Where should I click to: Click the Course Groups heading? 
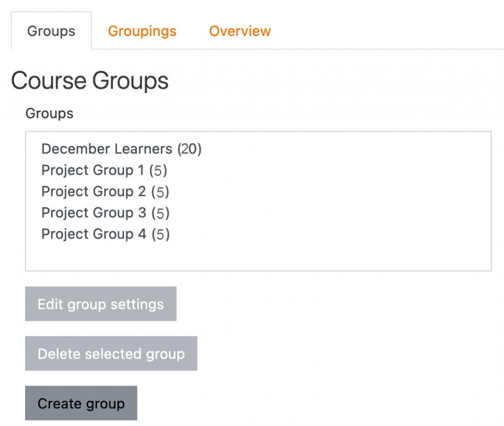[x=90, y=81]
